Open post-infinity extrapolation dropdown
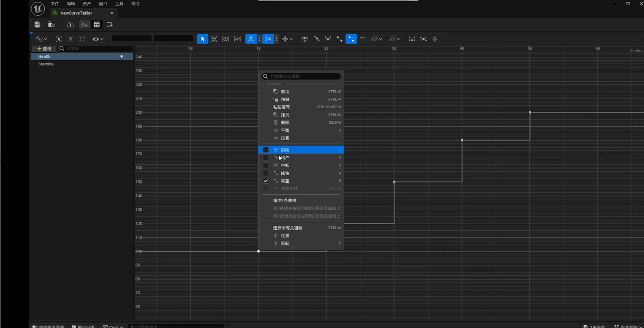This screenshot has width=644, height=328. (394, 39)
